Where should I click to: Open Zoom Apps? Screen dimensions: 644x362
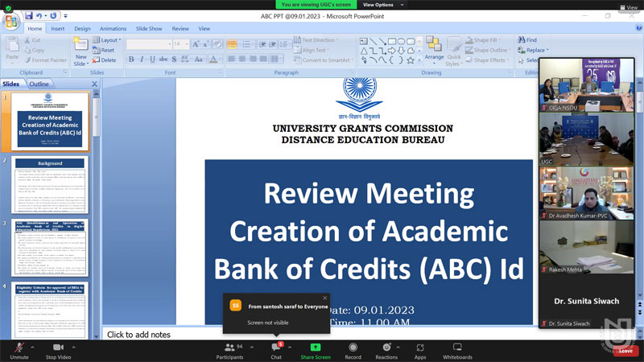(419, 351)
